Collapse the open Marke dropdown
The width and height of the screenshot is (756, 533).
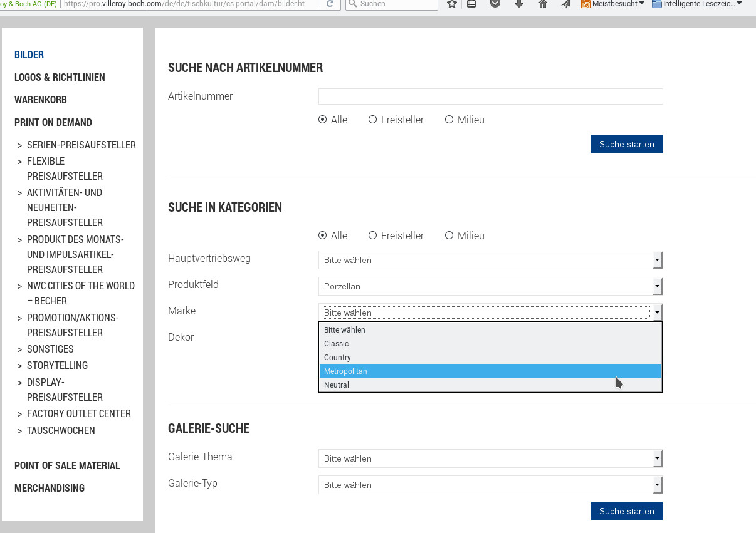point(490,313)
